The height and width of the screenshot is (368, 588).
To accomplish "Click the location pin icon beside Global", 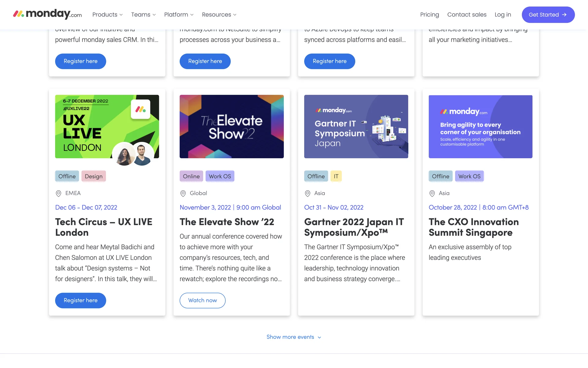I will tap(183, 194).
